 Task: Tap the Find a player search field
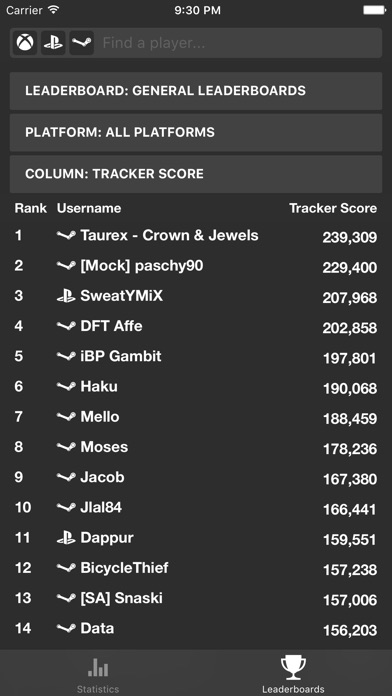[x=240, y=43]
